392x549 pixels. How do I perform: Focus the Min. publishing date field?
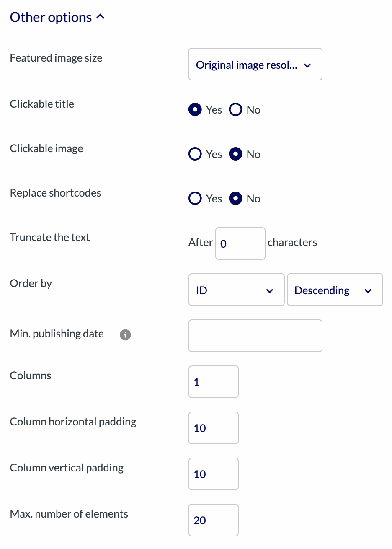pyautogui.click(x=255, y=336)
